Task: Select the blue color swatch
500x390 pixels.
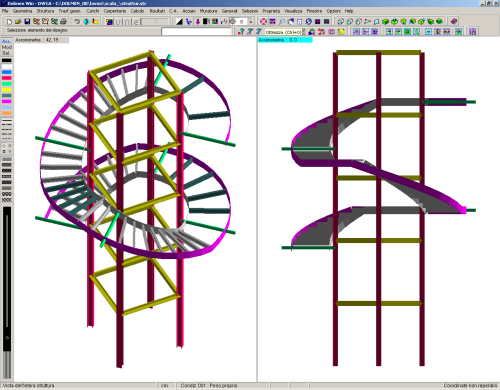Action: pyautogui.click(x=7, y=72)
